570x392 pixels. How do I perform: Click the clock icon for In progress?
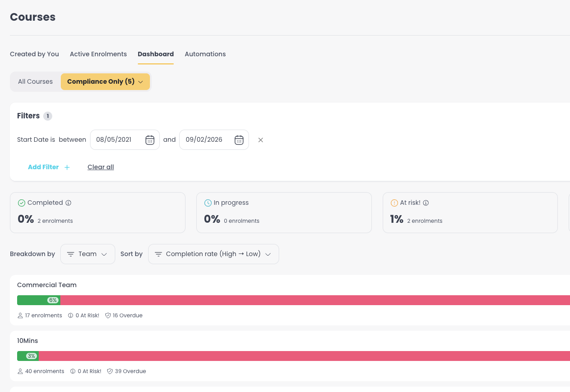click(x=208, y=203)
